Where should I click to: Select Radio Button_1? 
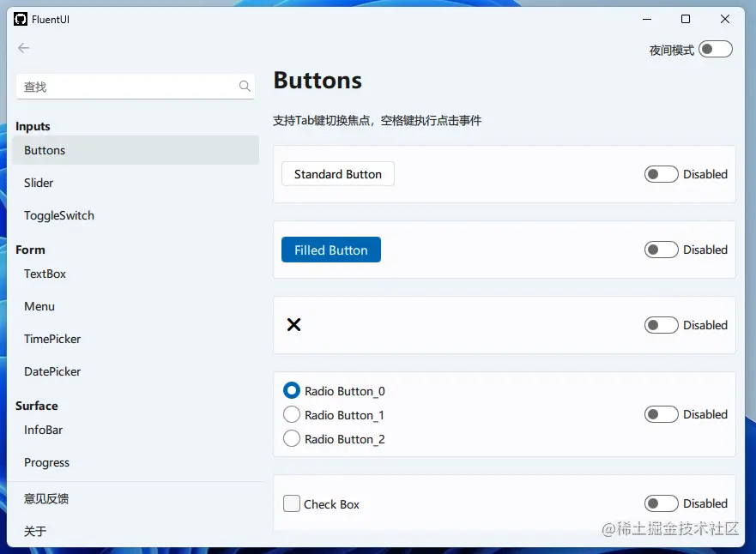(292, 414)
